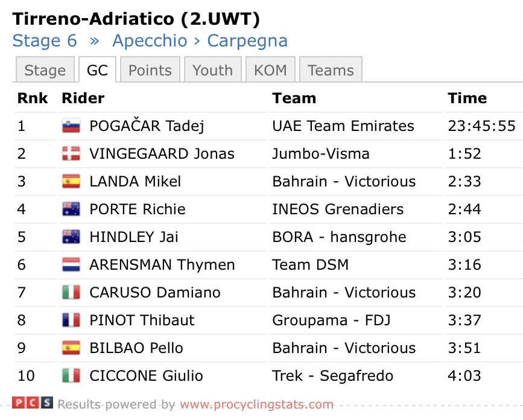Select the active GC tab
The height and width of the screenshot is (420, 523).
(x=97, y=71)
